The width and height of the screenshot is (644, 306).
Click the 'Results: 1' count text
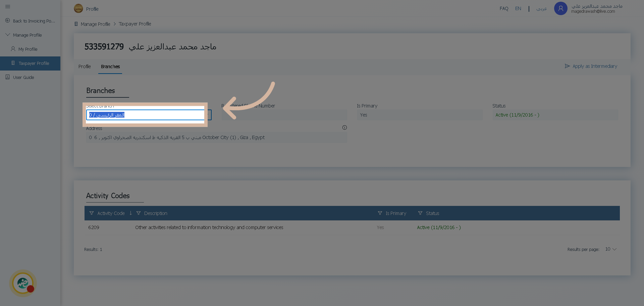pos(93,250)
